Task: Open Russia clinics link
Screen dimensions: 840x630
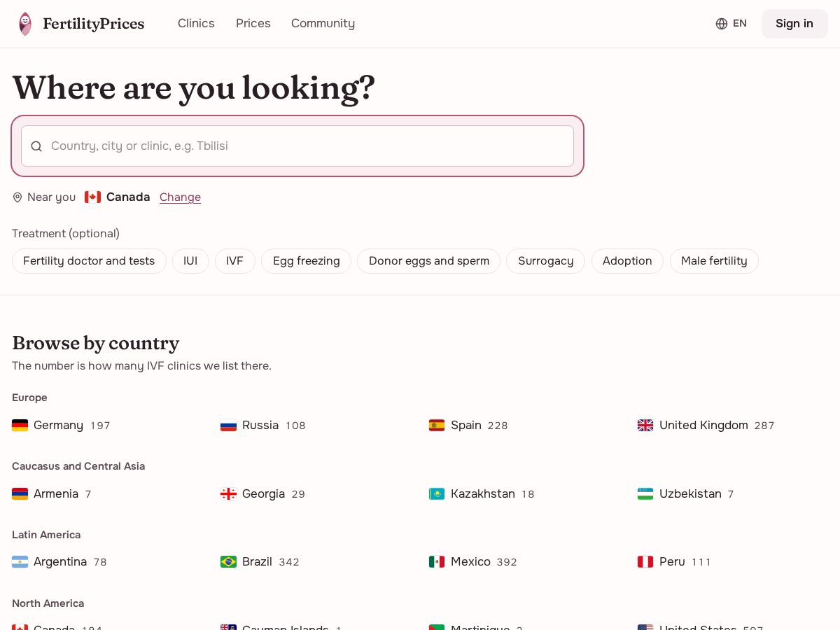Action: [x=262, y=426]
